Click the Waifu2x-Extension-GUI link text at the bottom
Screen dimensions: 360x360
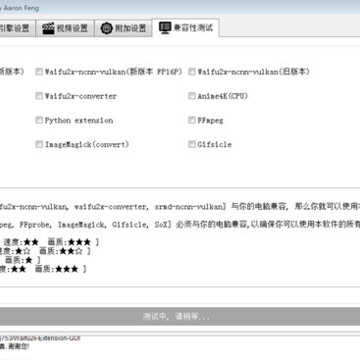40,338
